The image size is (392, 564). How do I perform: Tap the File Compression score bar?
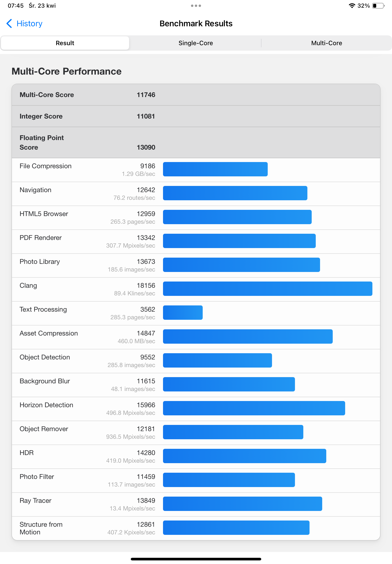pos(215,169)
